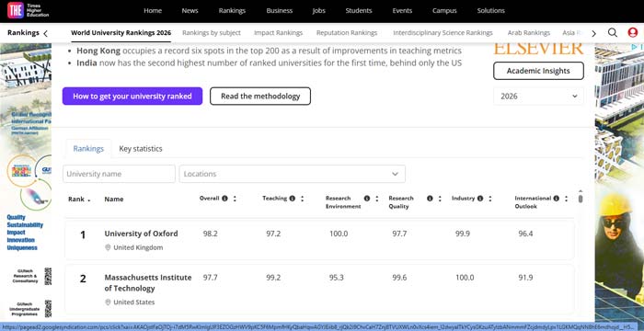Click the Hong Kong bullet text
Viewport: 644px width, 331px height.
tap(269, 51)
